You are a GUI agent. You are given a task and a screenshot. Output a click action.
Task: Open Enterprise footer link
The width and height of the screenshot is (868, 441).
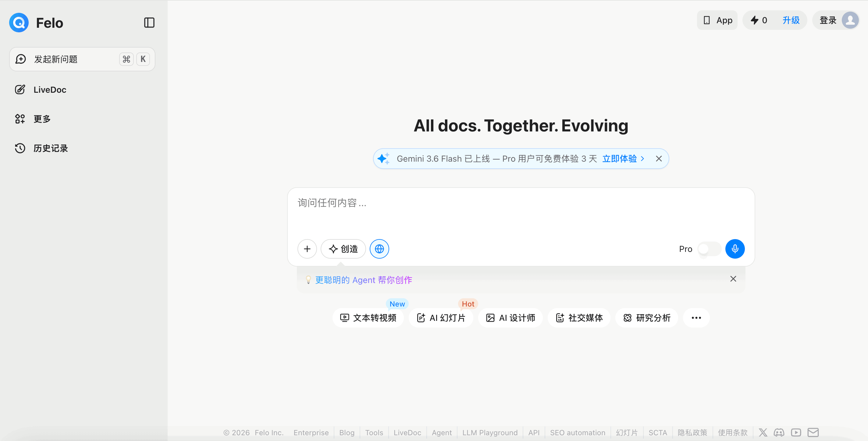coord(311,432)
